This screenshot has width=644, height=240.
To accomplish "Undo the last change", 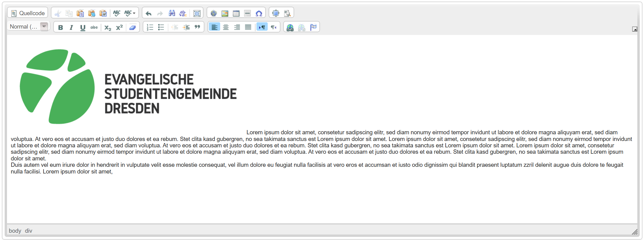I will [x=148, y=13].
